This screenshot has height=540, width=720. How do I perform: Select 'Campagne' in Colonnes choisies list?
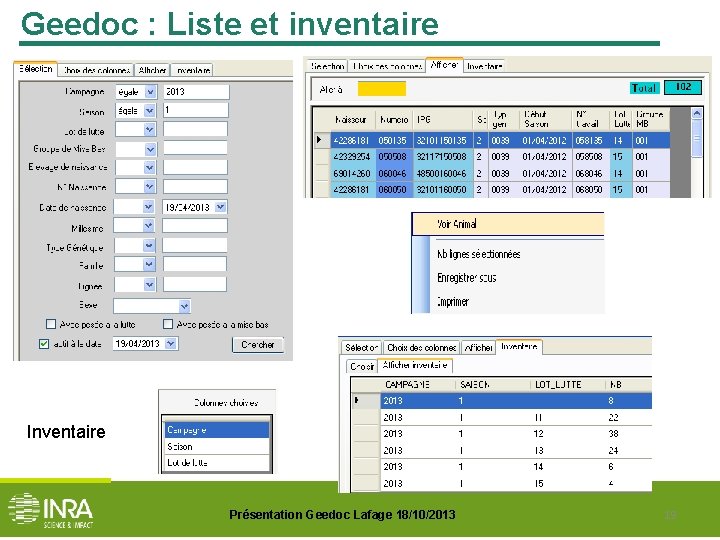216,430
